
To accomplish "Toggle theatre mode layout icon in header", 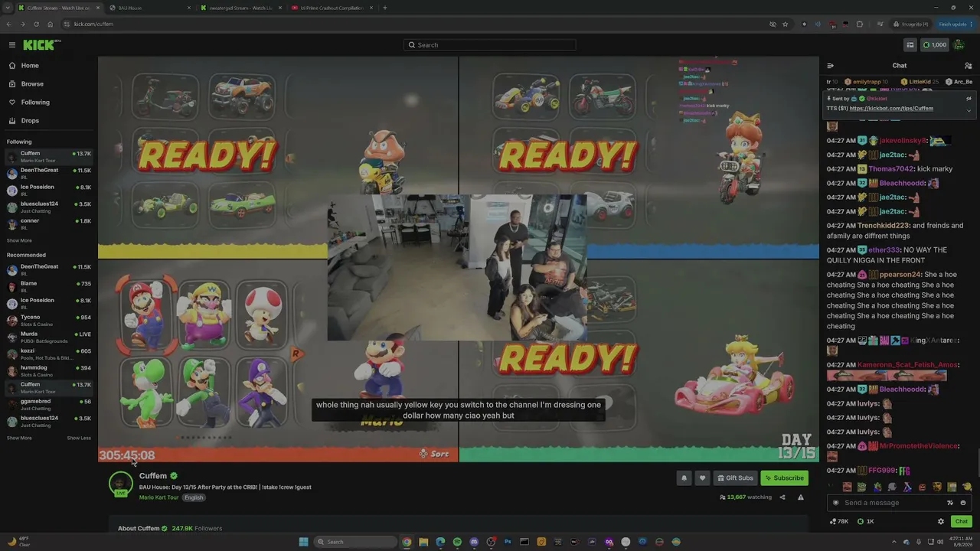I will 910,45.
